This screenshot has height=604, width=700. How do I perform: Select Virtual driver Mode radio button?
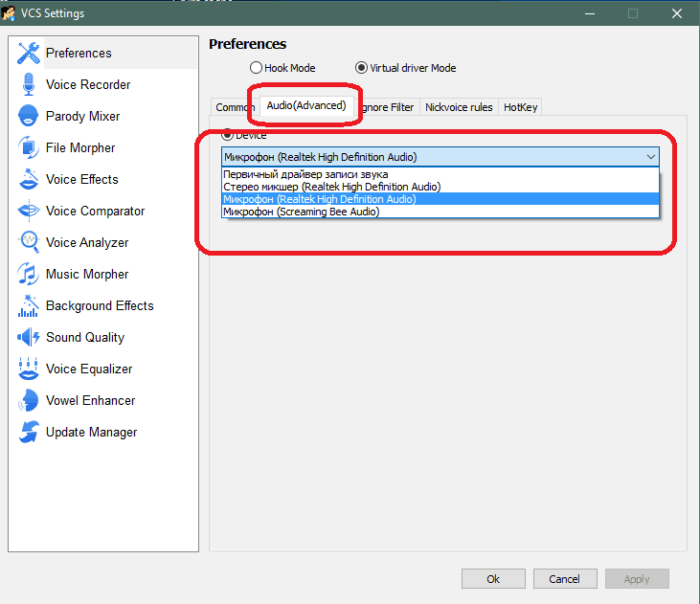point(361,68)
